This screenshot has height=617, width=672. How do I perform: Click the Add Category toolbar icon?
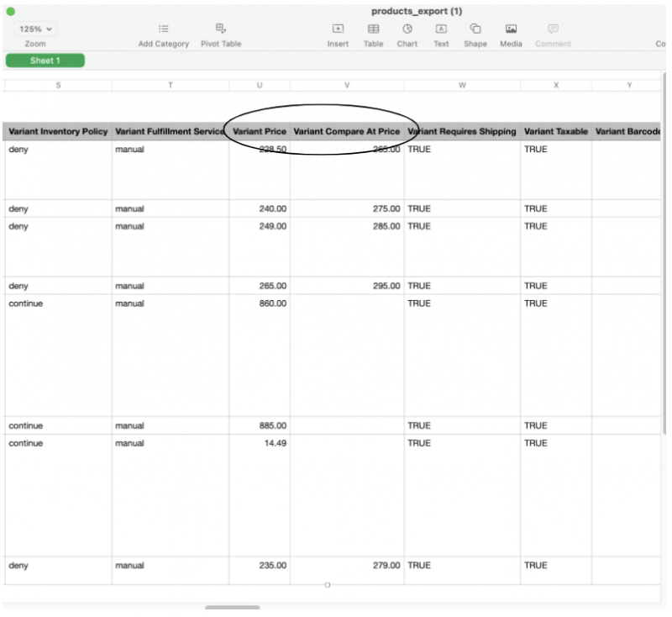point(163,29)
